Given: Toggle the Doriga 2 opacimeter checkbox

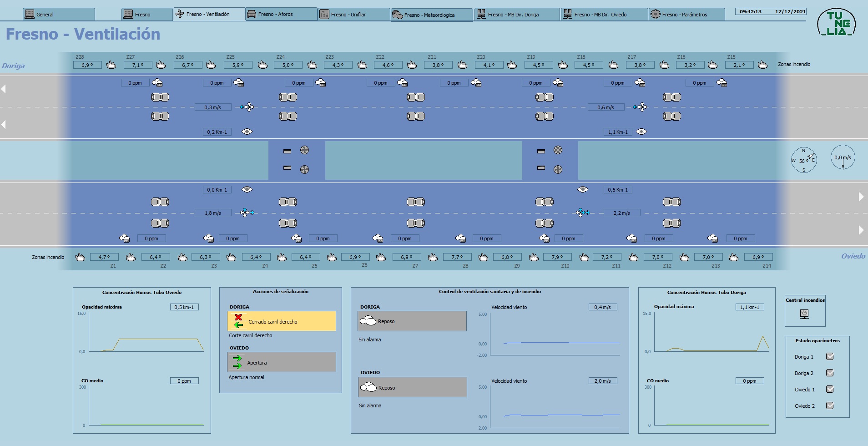Looking at the screenshot, I should coord(830,373).
